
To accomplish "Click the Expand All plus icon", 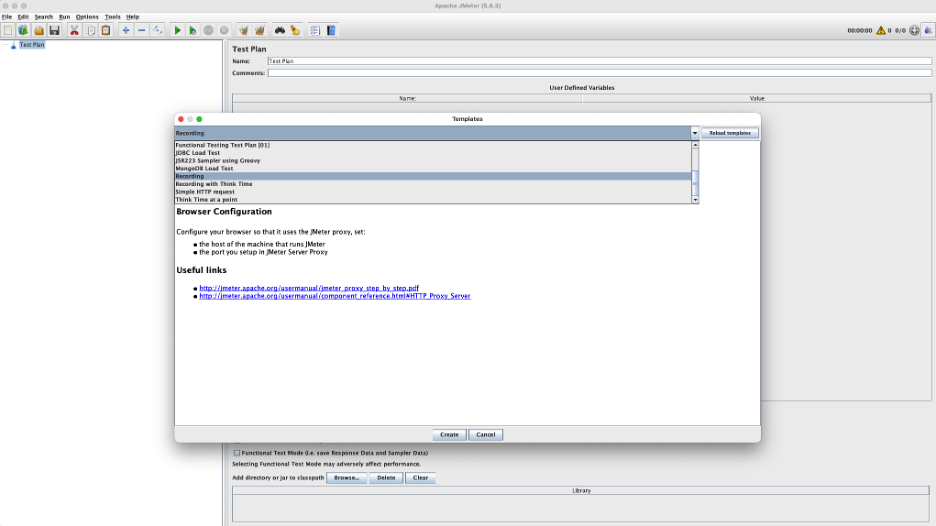I will click(x=125, y=30).
